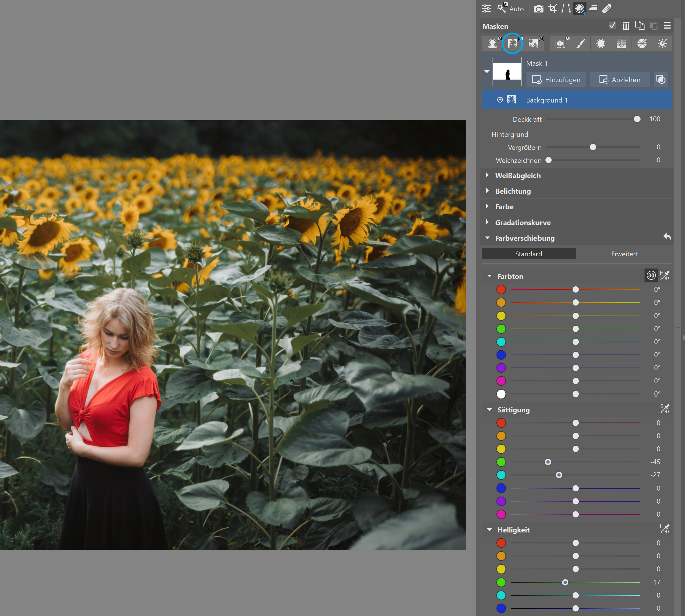
Task: Select the gradient filter mask tool
Action: [621, 43]
